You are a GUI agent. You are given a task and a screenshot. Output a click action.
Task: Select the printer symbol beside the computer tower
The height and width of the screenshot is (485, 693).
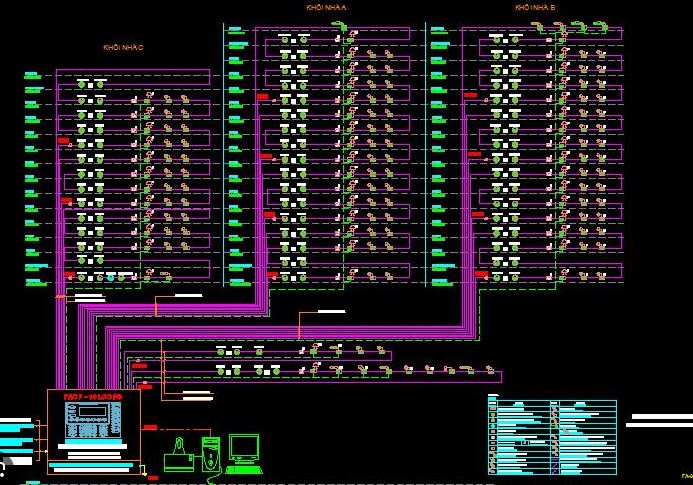179,455
